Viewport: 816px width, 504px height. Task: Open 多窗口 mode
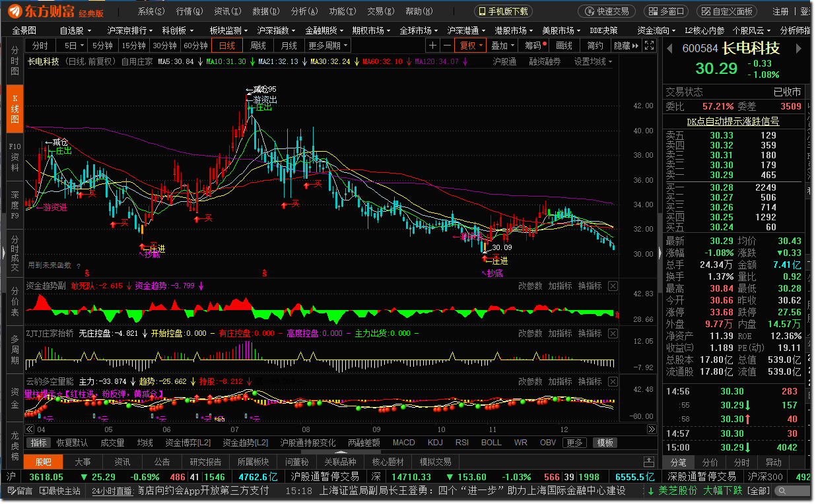[666, 11]
